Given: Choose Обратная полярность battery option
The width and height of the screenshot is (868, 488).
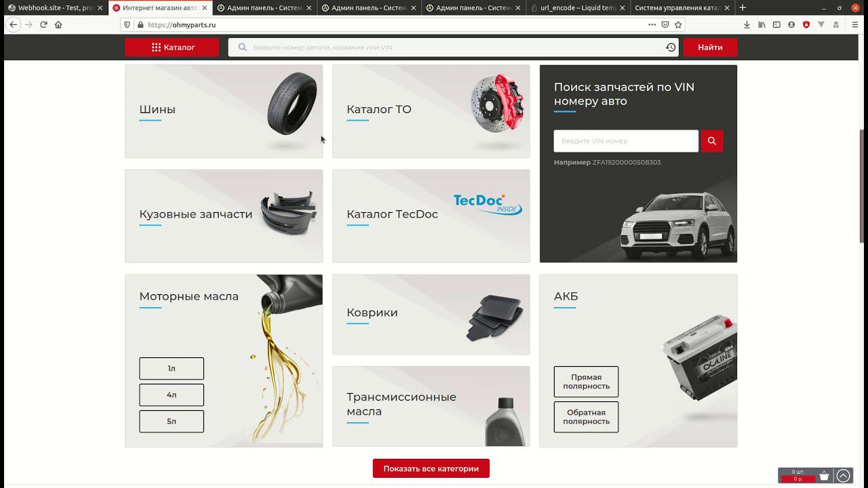Looking at the screenshot, I should point(586,417).
